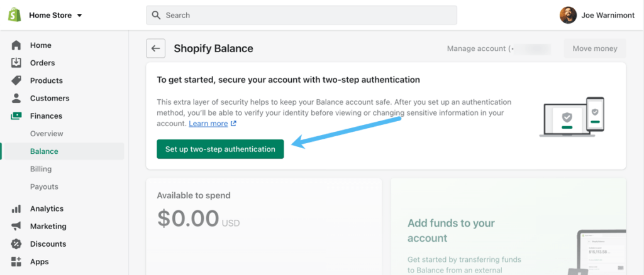This screenshot has width=644, height=275.
Task: Click the Finances cash icon
Action: point(16,116)
